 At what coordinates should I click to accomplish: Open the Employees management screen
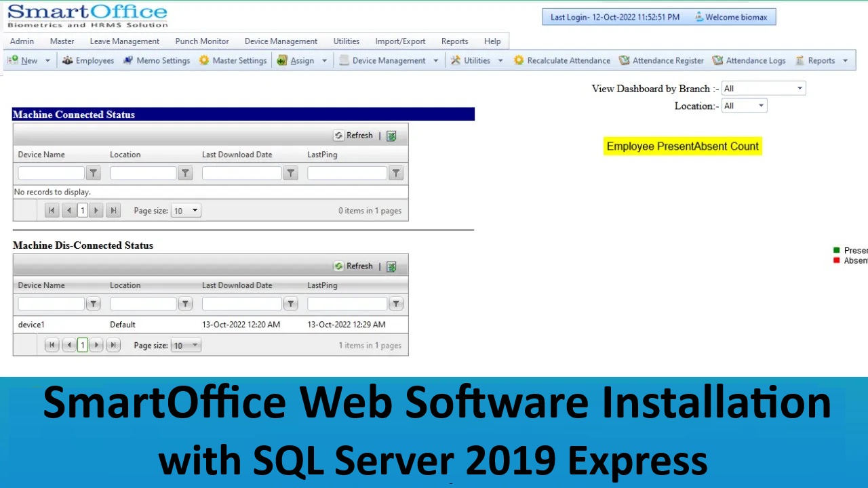click(x=94, y=60)
